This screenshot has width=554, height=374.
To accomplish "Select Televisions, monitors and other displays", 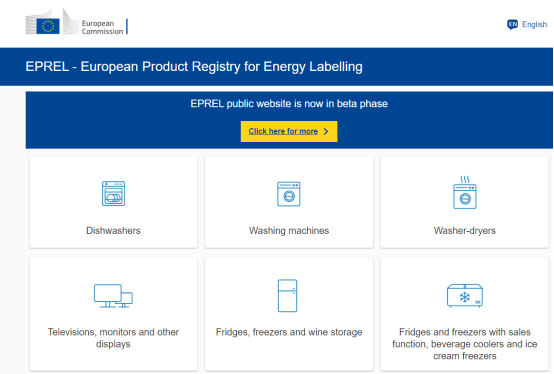I will click(x=113, y=338).
